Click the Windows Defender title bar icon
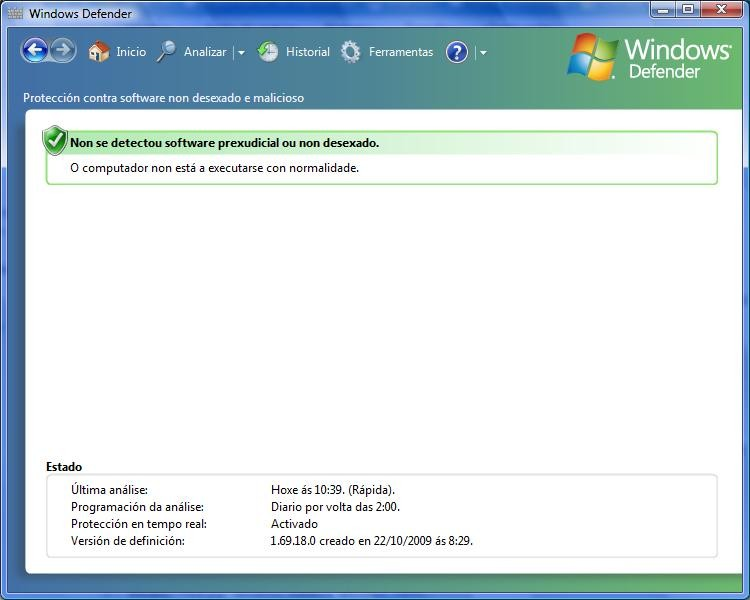 click(x=14, y=14)
